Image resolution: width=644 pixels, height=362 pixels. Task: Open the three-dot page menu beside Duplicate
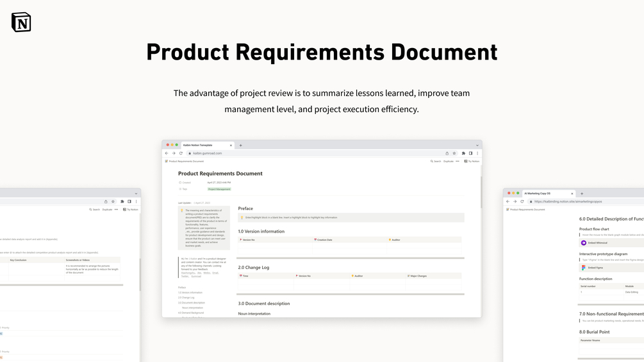click(458, 161)
